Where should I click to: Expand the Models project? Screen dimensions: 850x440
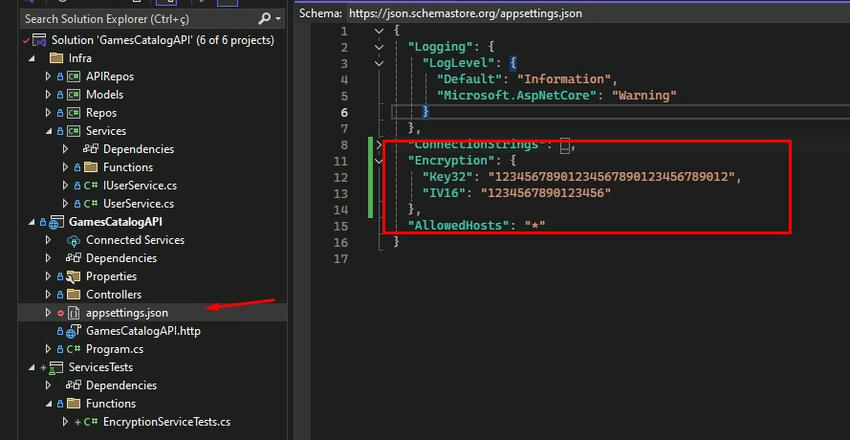pos(48,95)
